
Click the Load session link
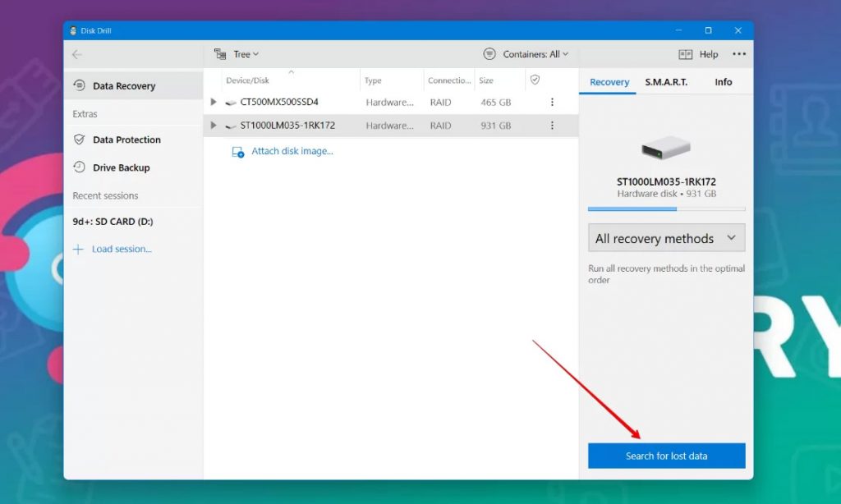click(120, 249)
